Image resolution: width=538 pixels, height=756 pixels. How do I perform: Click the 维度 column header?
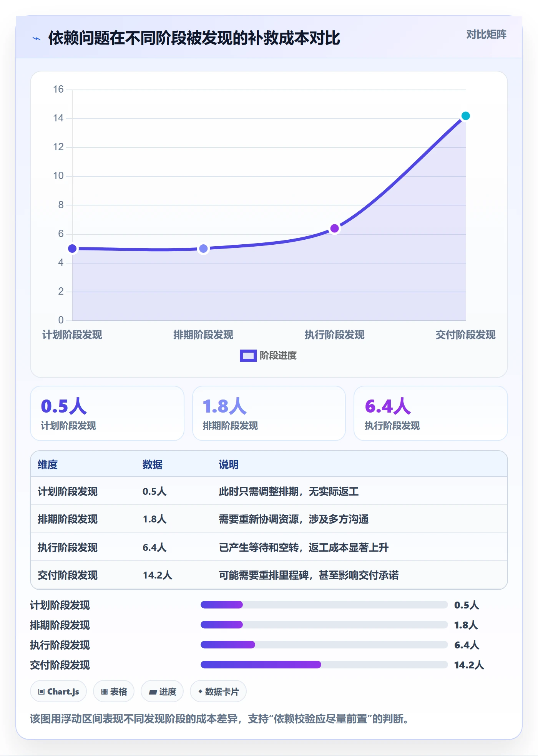[x=48, y=464]
